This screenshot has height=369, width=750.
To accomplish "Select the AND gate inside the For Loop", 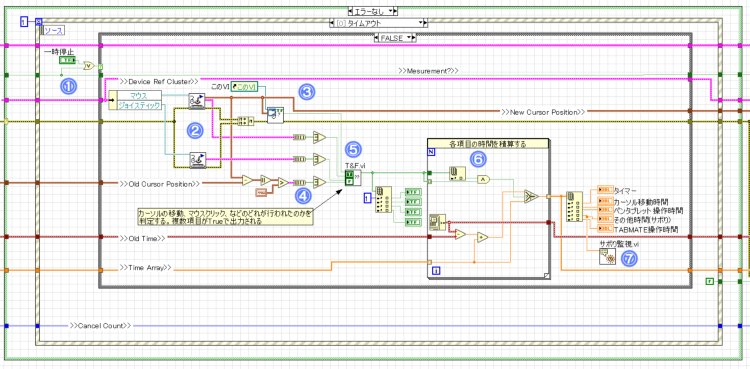I will tap(483, 179).
